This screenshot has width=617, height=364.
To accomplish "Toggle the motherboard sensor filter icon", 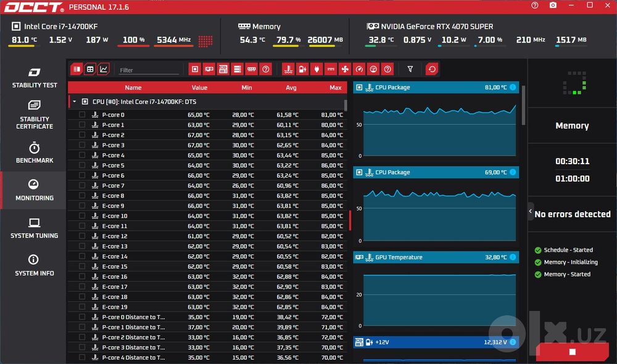I will click(223, 69).
